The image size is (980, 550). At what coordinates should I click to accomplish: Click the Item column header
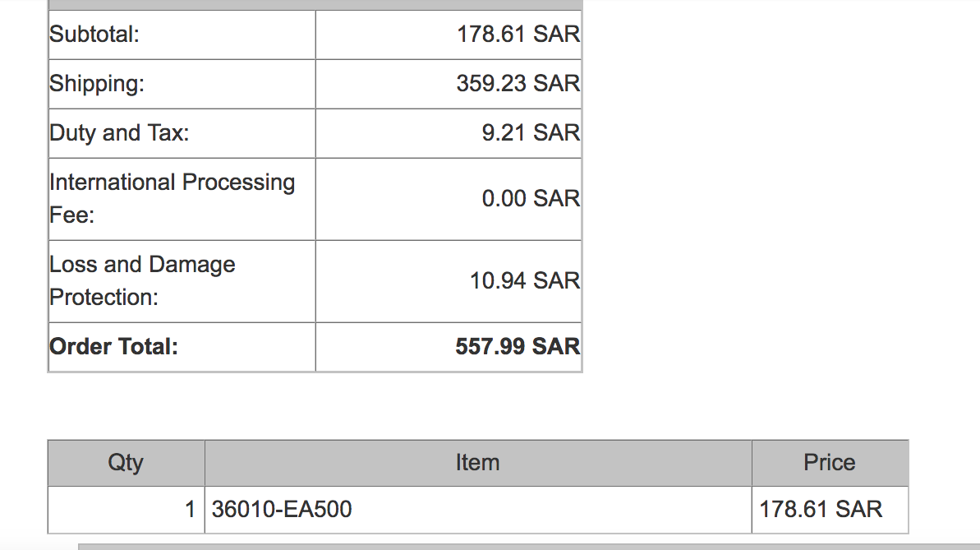pyautogui.click(x=477, y=463)
